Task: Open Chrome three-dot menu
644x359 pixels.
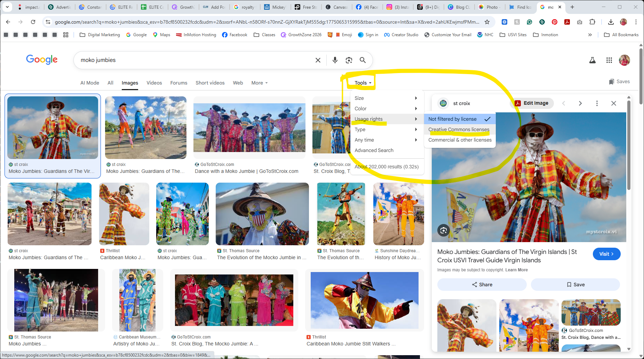Action: (636, 22)
